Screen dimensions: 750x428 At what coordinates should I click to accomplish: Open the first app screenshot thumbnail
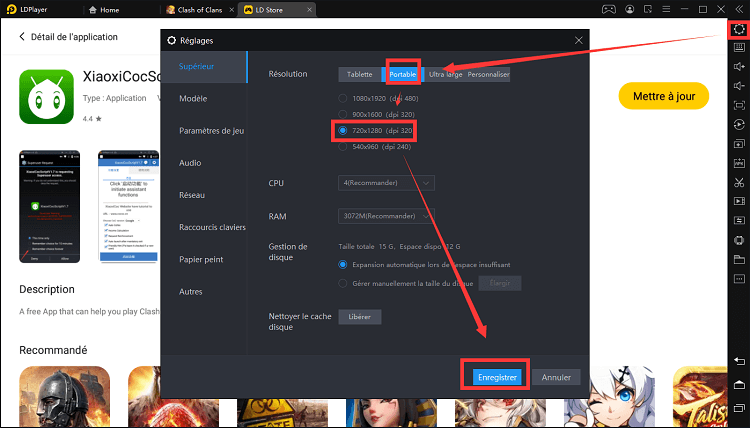tap(50, 207)
